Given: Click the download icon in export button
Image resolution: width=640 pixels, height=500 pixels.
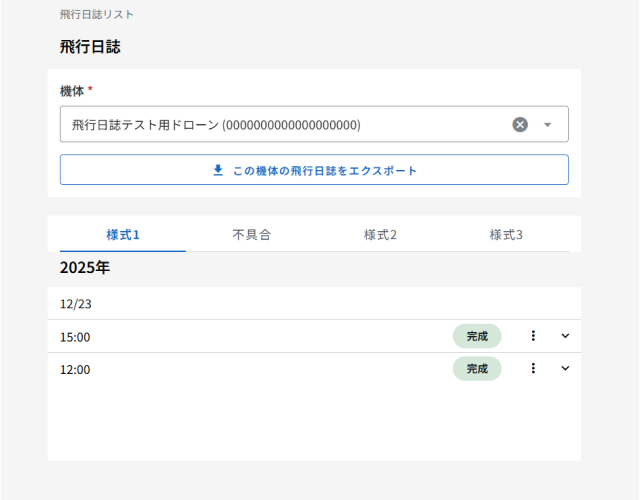Looking at the screenshot, I should [218, 170].
